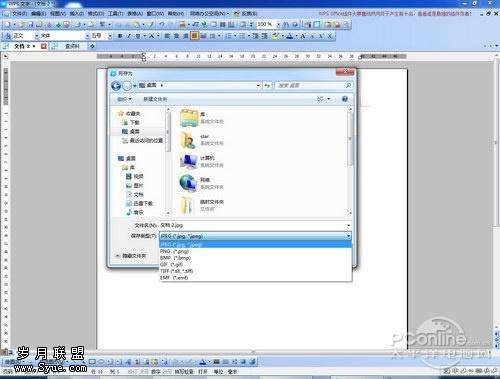Viewport: 500px width, 379px height.
Task: Close the 文档 2 tab with red icon
Action: 43,46
